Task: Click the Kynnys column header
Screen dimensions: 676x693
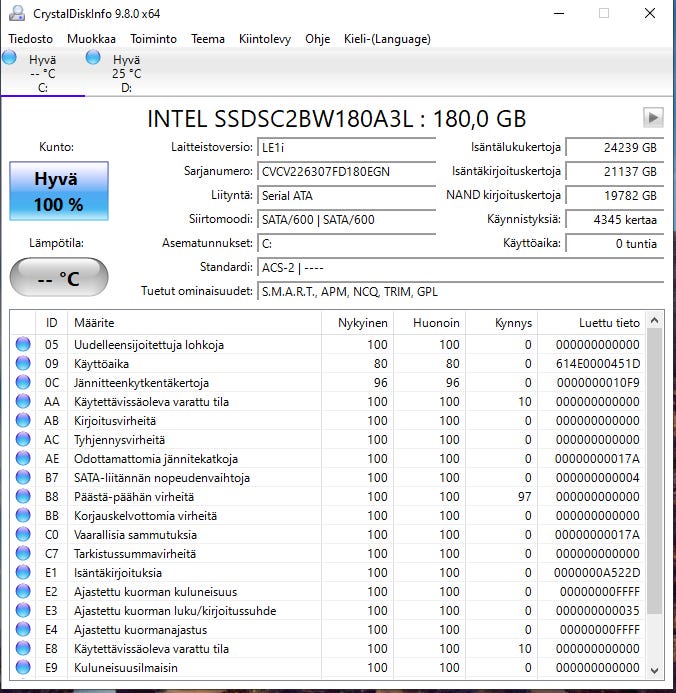Action: 501,323
